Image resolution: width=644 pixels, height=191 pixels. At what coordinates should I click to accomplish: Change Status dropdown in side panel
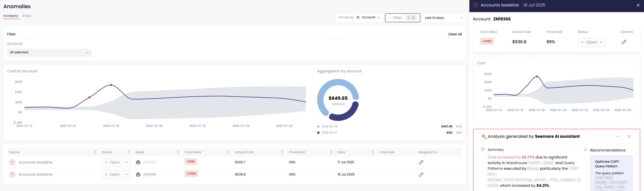pyautogui.click(x=591, y=42)
